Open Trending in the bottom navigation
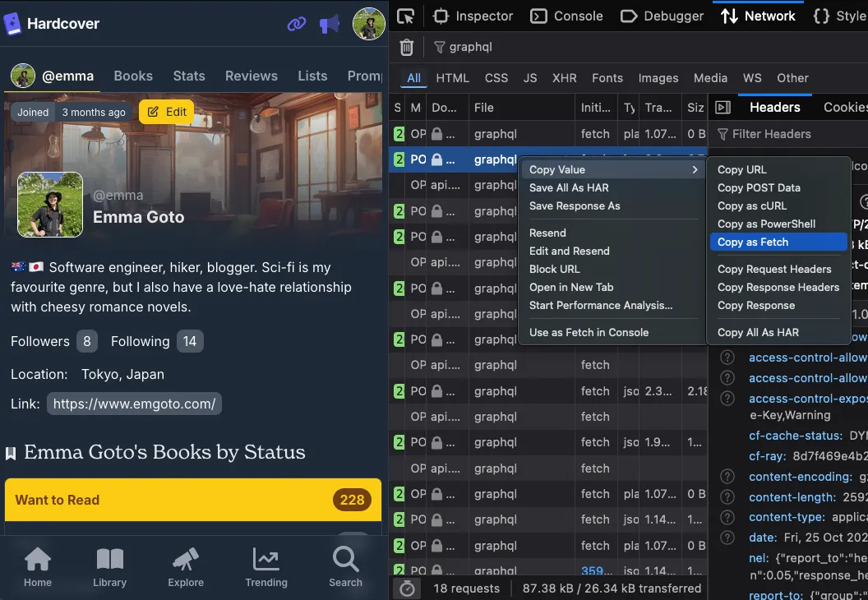The image size is (868, 600). pos(266,568)
